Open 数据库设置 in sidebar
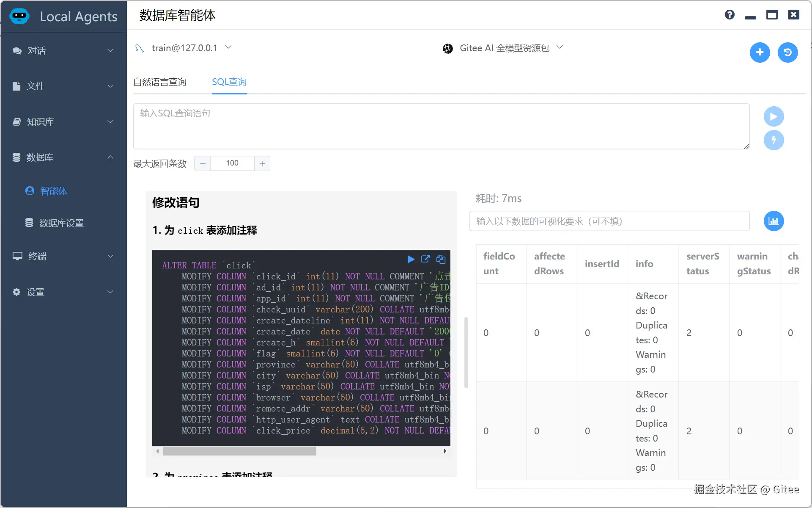The height and width of the screenshot is (508, 812). pyautogui.click(x=61, y=223)
